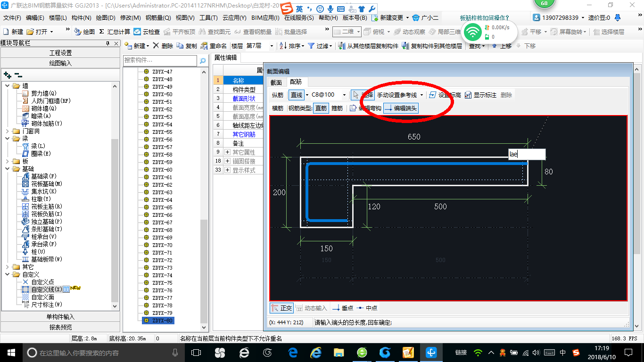The height and width of the screenshot is (362, 644).
Task: Click the expand-all plus icon in navigation bar
Action: click(x=8, y=75)
